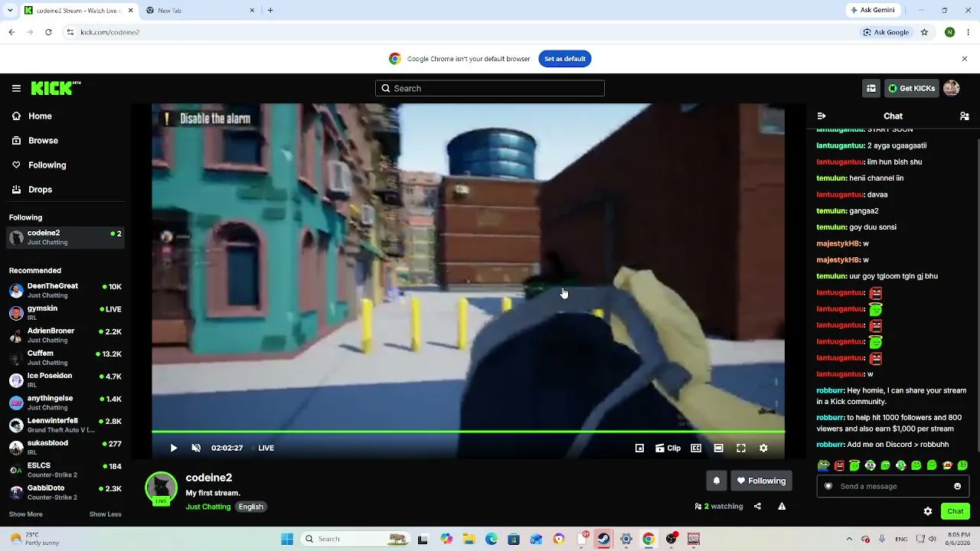
Task: Reload the Kick page
Action: point(48,32)
